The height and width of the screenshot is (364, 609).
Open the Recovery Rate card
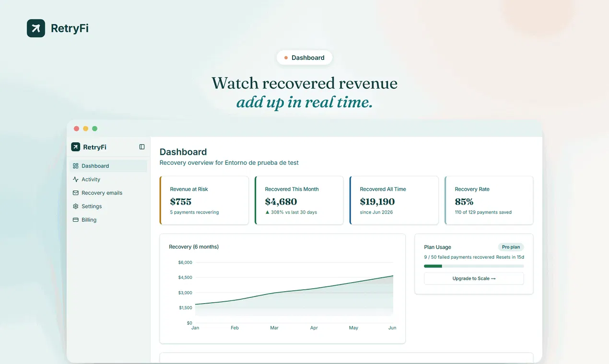pos(489,200)
